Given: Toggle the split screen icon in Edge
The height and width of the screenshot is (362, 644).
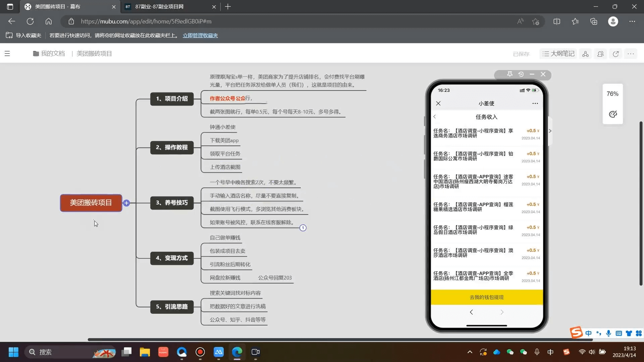Looking at the screenshot, I should (557, 21).
